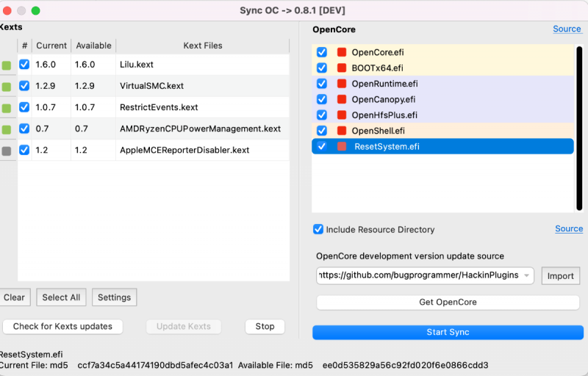The height and width of the screenshot is (376, 588).
Task: Click the red status icon beside OpenCore.efi
Action: (x=342, y=52)
